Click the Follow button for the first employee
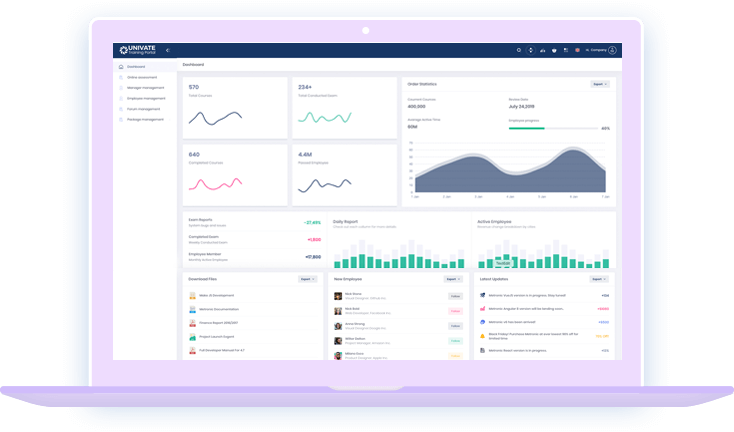This screenshot has height=432, width=734. (x=455, y=297)
